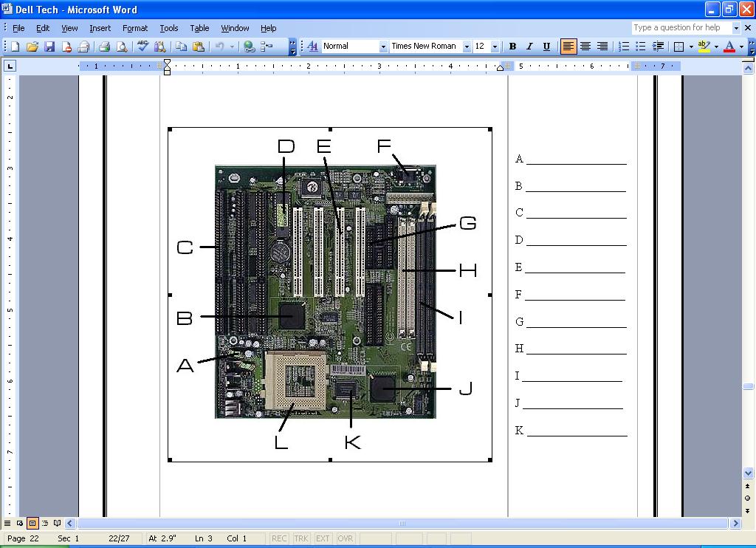Apply numbered list formatting
756x548 pixels.
pyautogui.click(x=624, y=47)
